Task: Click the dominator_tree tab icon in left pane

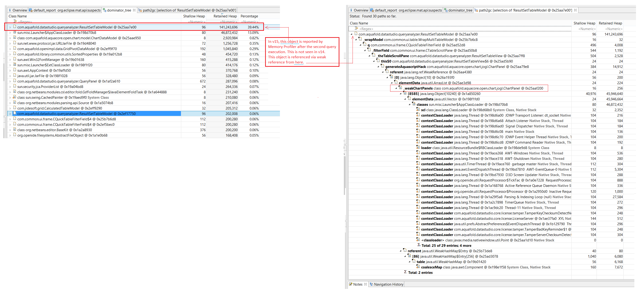Action: (x=105, y=10)
